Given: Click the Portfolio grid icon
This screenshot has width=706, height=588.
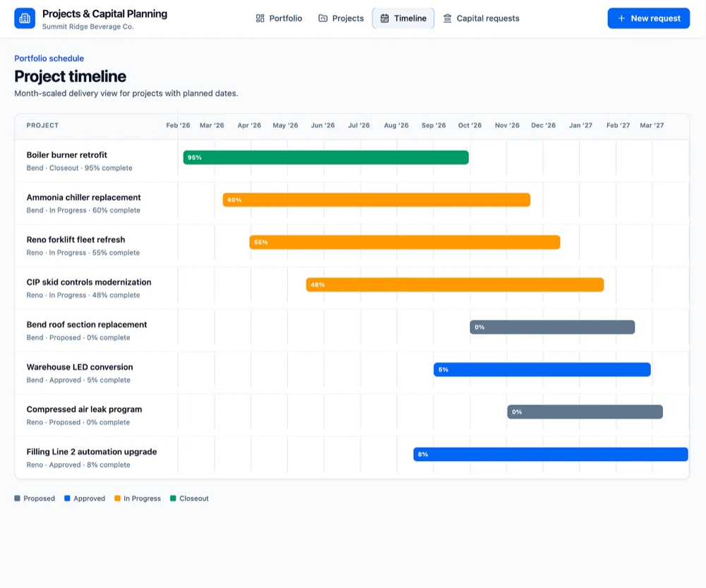Looking at the screenshot, I should point(260,18).
